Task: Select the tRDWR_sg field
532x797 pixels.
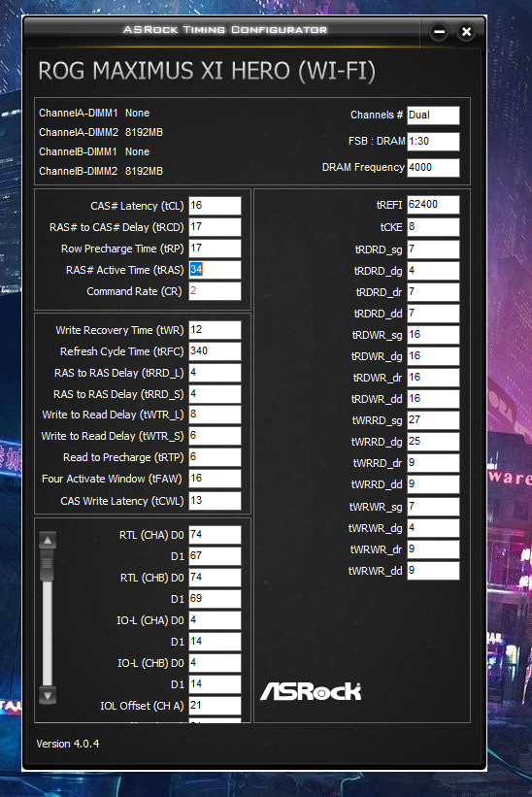Action: click(433, 335)
